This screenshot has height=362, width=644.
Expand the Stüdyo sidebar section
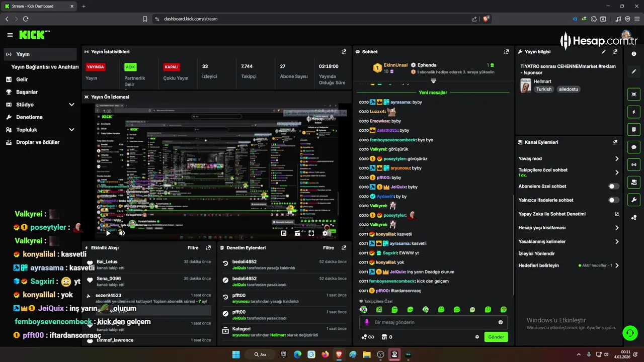click(71, 105)
